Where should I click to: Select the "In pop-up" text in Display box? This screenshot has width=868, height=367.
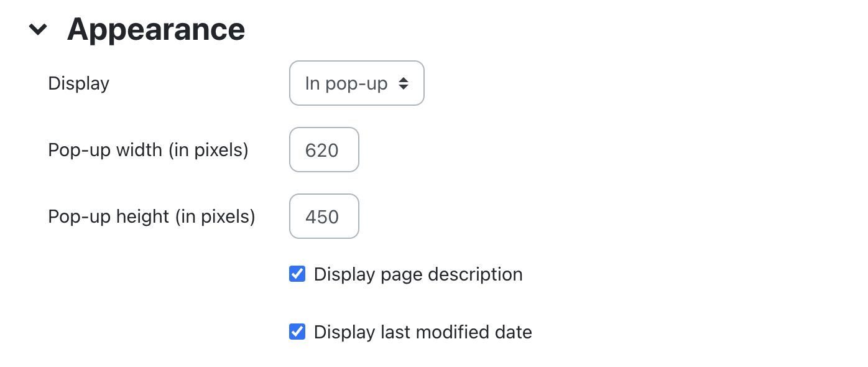pos(346,83)
